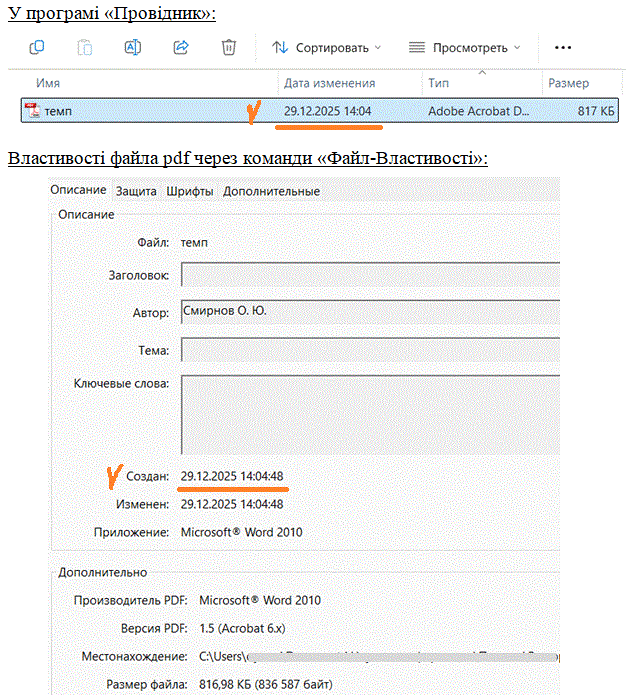Expand the «Сортировать» dropdown
The height and width of the screenshot is (698, 626).
[x=327, y=47]
